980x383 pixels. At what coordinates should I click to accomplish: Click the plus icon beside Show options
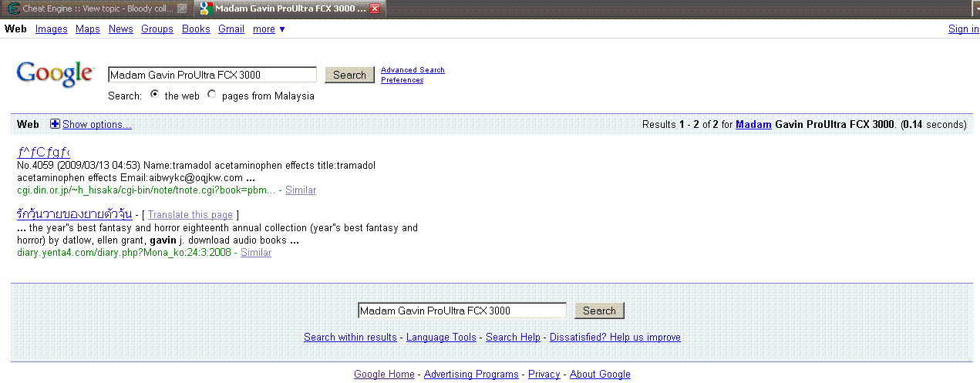coord(55,124)
